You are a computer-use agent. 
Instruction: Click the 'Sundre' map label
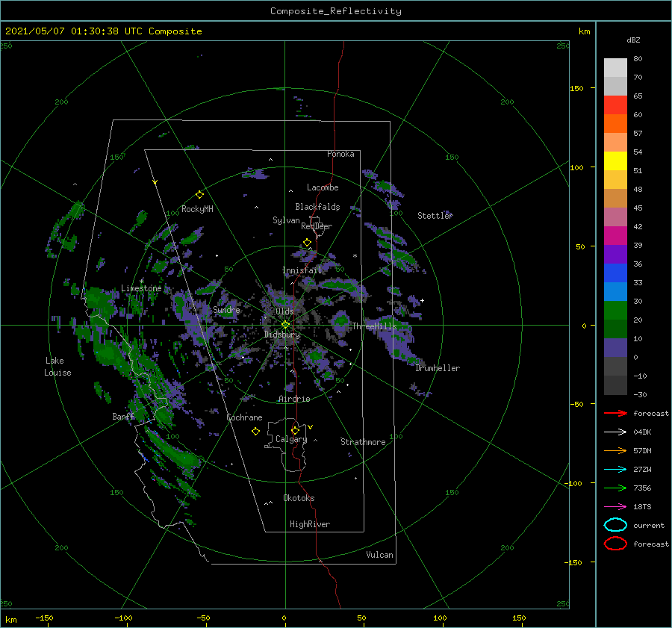click(x=226, y=309)
